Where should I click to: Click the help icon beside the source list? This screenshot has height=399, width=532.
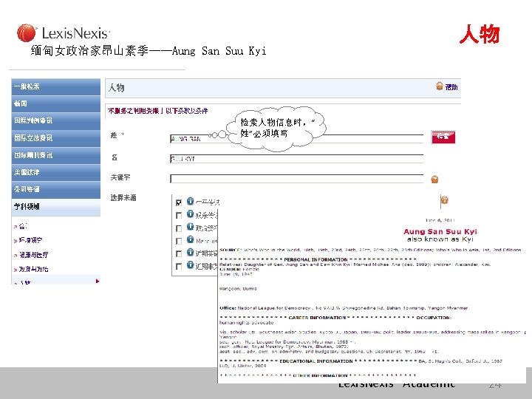(x=444, y=200)
